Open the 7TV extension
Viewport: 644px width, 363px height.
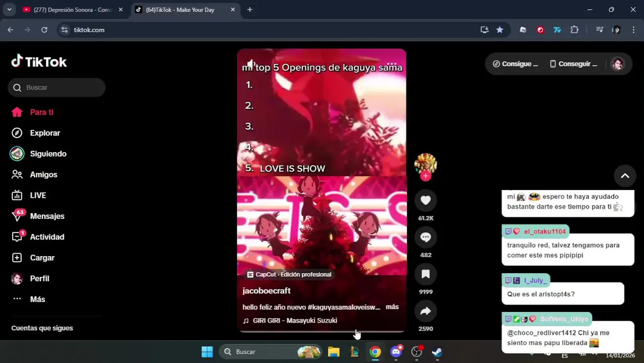point(557,30)
